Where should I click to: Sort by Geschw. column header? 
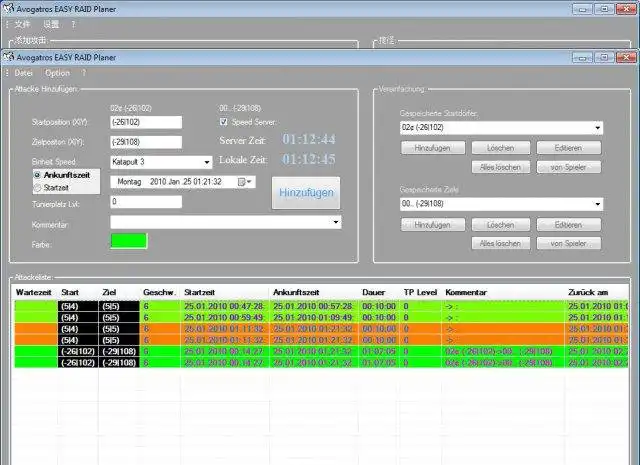pos(160,292)
